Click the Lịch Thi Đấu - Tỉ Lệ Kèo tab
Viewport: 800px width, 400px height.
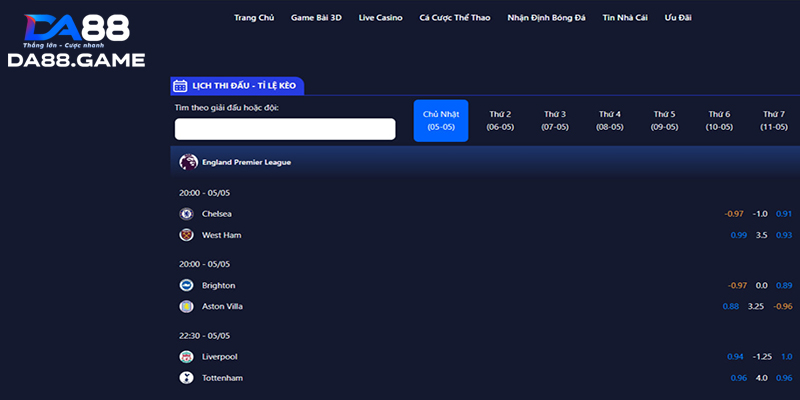(237, 86)
